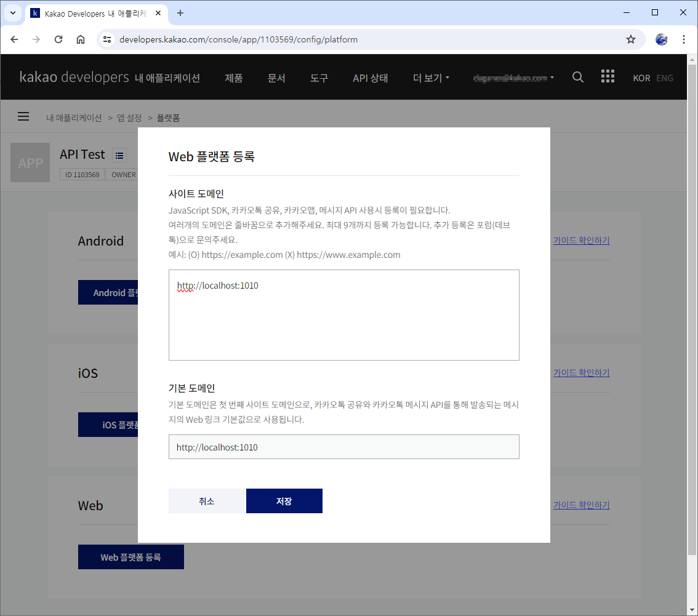Open Web 가이드 확인하기 link
Viewport: 698px width, 616px height.
(582, 505)
